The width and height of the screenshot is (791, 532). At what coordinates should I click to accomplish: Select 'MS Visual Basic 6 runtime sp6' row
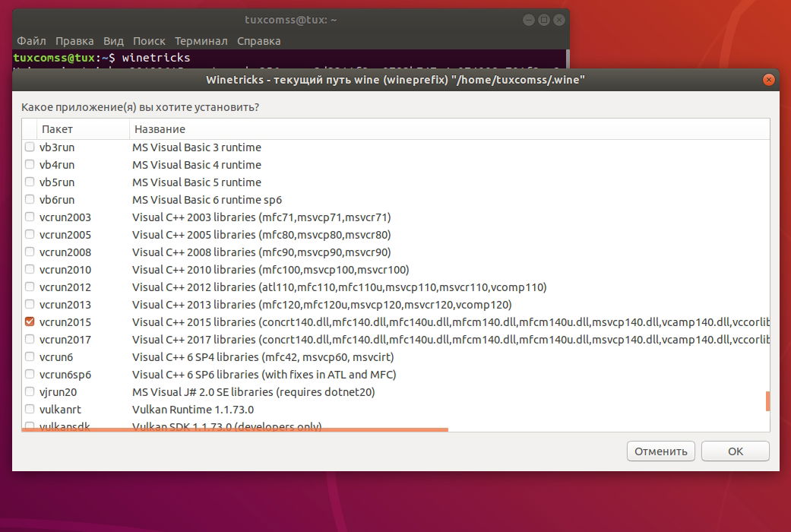coord(396,200)
